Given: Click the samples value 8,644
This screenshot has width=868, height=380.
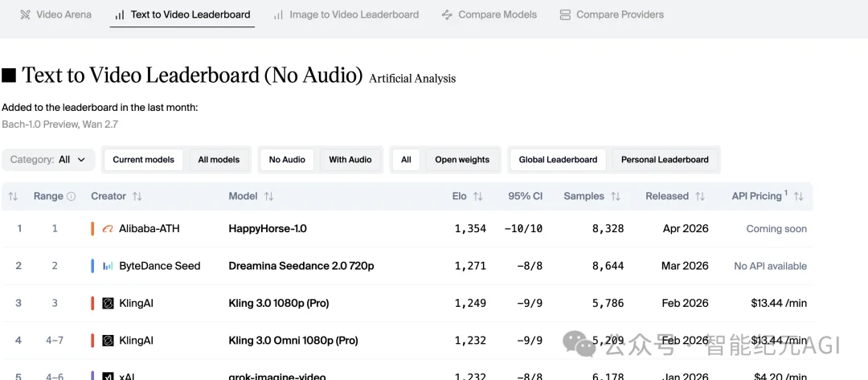Looking at the screenshot, I should (x=607, y=266).
